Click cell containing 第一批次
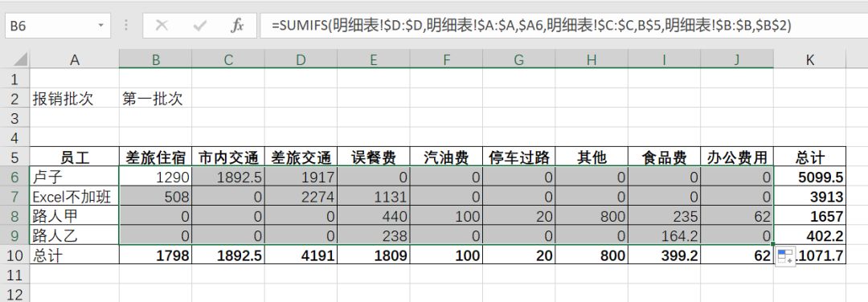This screenshot has height=302, width=868. [156, 99]
